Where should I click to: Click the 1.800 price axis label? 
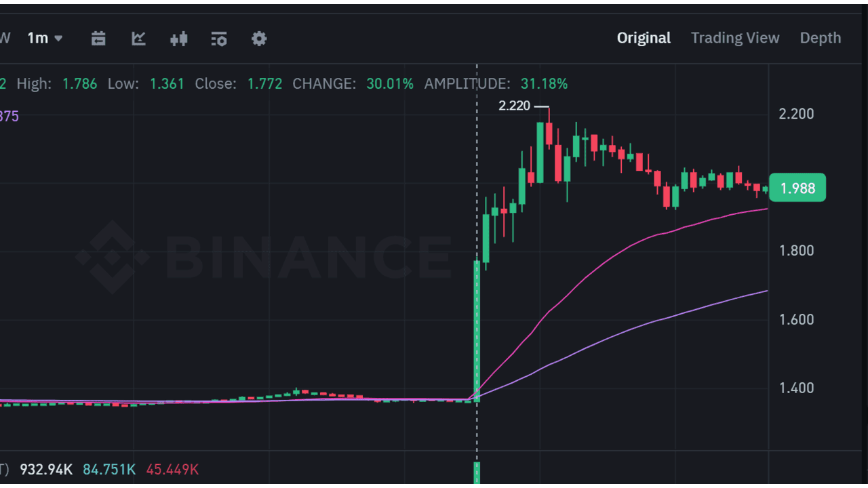[796, 251]
